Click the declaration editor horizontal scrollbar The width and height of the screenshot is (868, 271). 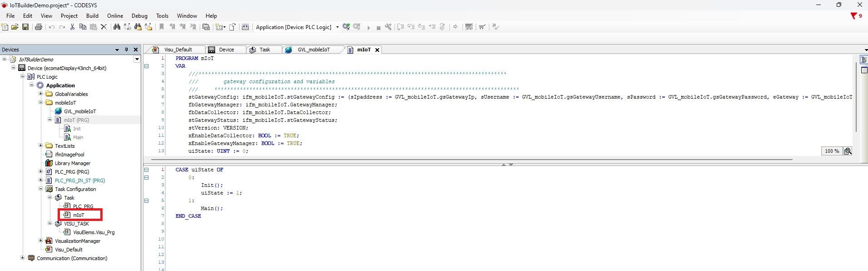[472, 160]
